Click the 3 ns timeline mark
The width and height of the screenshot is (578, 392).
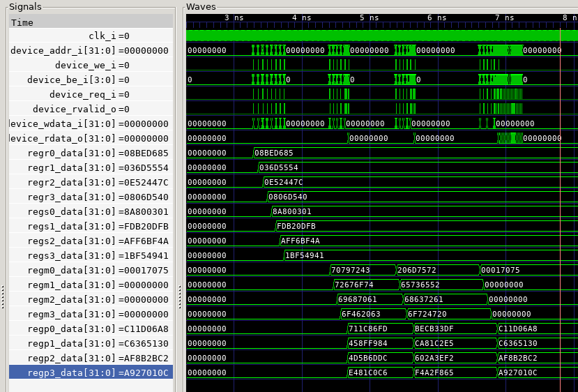pyautogui.click(x=234, y=17)
